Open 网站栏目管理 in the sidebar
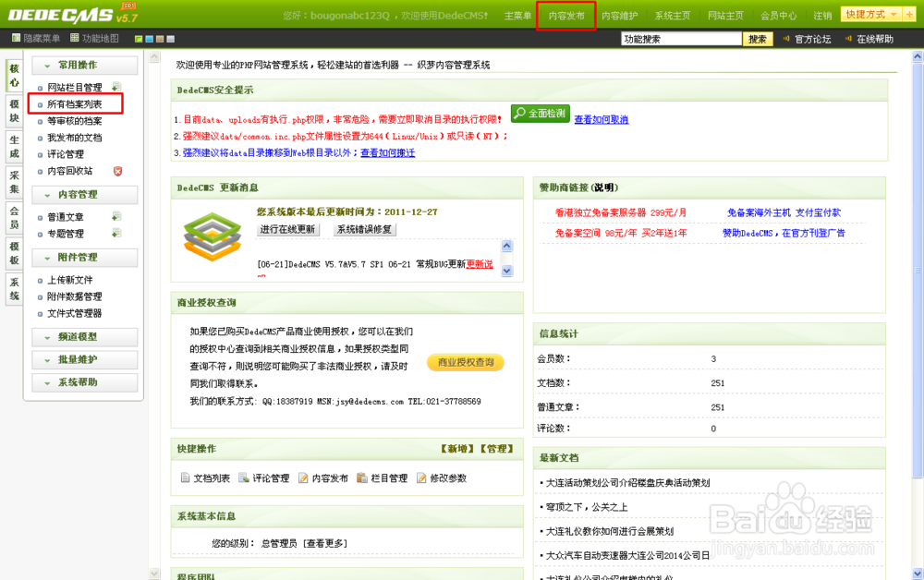The image size is (924, 580). point(74,88)
